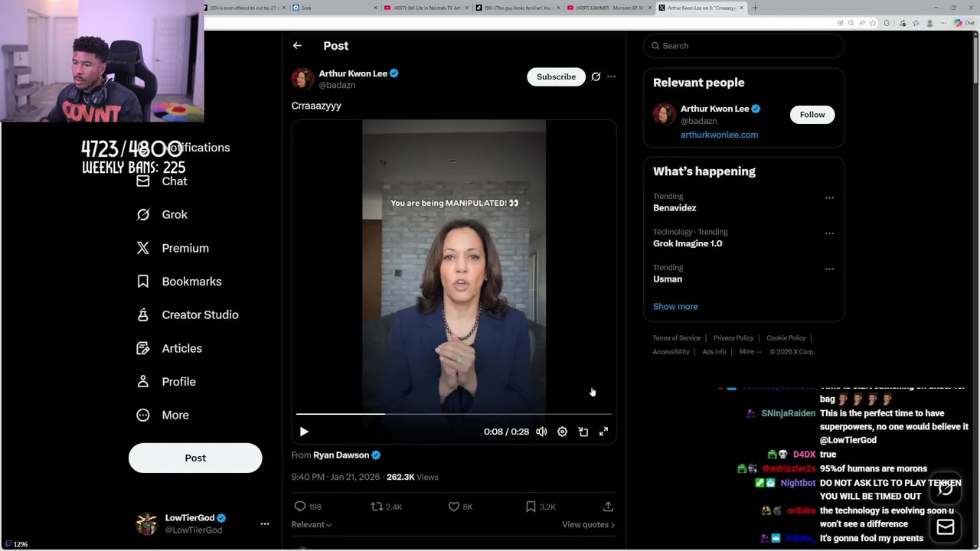Open View quotes link
Screen dimensions: 980x551
pos(588,524)
